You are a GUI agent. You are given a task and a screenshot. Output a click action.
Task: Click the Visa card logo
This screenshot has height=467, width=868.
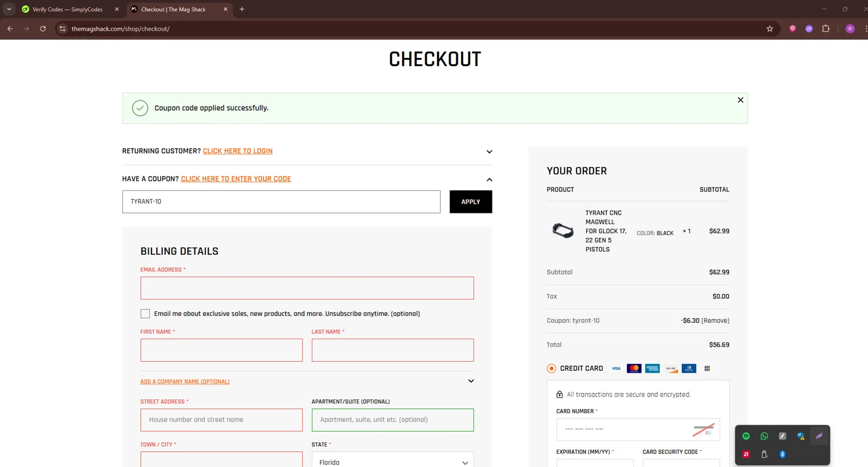(x=616, y=368)
